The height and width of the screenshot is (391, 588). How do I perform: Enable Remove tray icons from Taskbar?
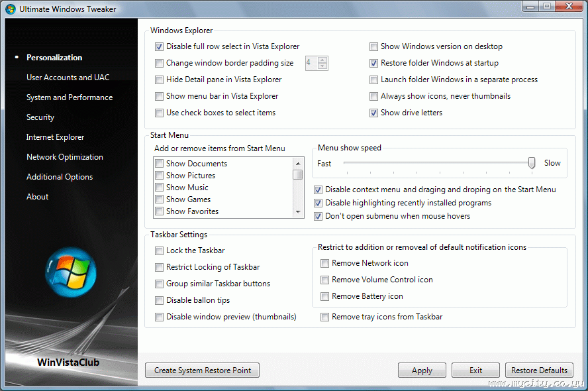(324, 317)
